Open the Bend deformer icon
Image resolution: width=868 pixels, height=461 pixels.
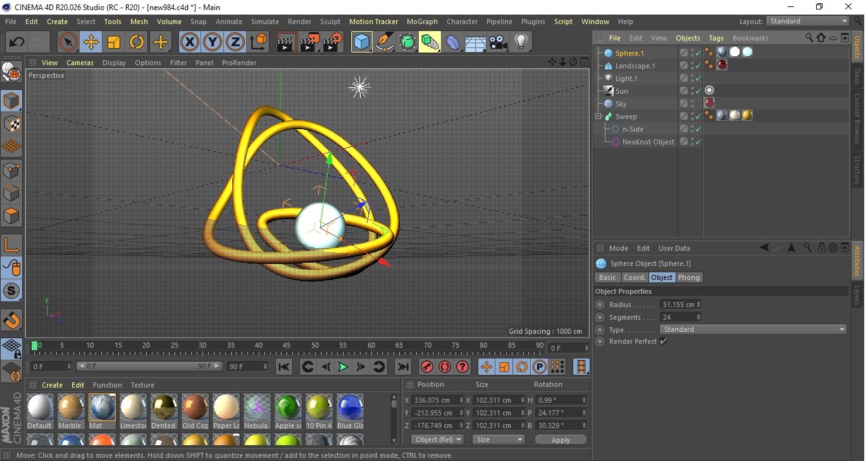pyautogui.click(x=453, y=42)
